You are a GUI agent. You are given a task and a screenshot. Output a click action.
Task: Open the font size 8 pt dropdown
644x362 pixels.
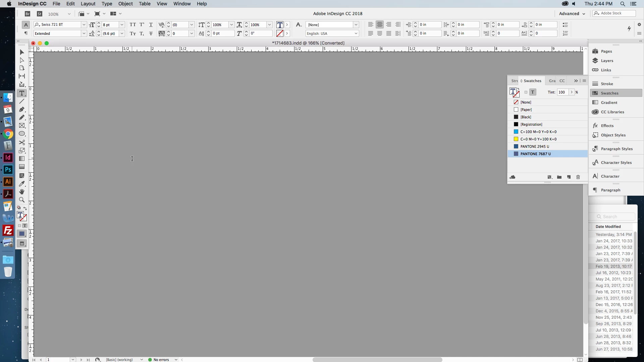pyautogui.click(x=122, y=25)
